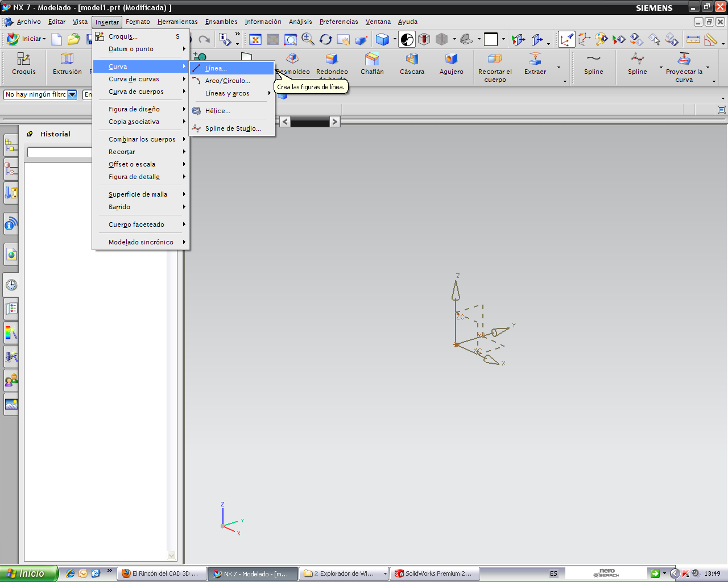This screenshot has height=582, width=728.
Task: Click the Redondeo de borde tool
Action: (x=332, y=67)
